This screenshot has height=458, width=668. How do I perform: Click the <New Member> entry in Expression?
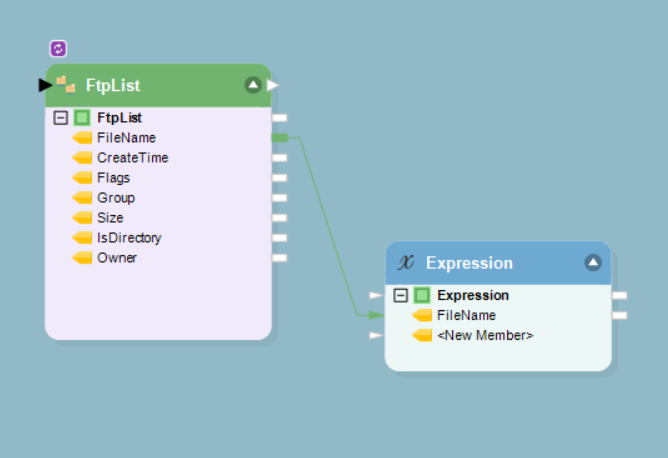485,335
